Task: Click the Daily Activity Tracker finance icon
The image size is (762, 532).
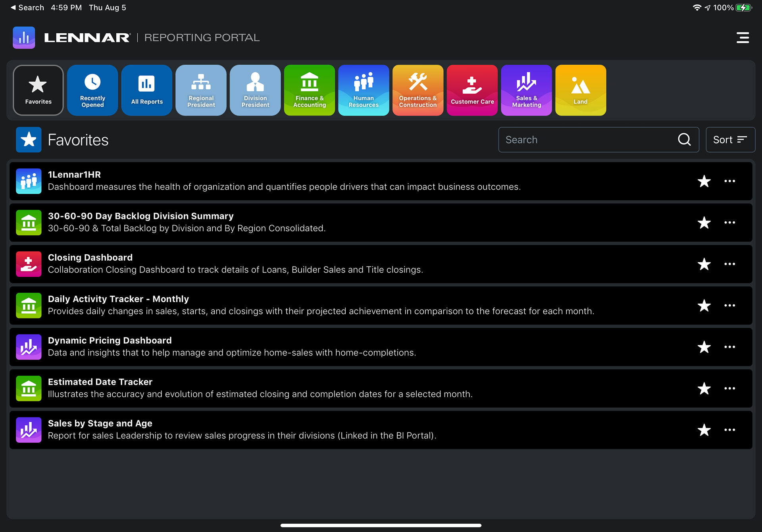Action: click(29, 305)
